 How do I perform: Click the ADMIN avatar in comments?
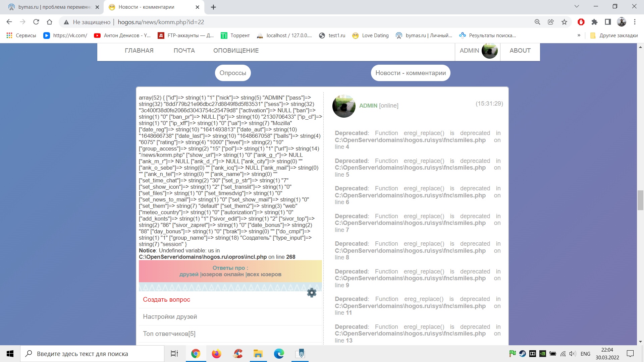point(344,106)
